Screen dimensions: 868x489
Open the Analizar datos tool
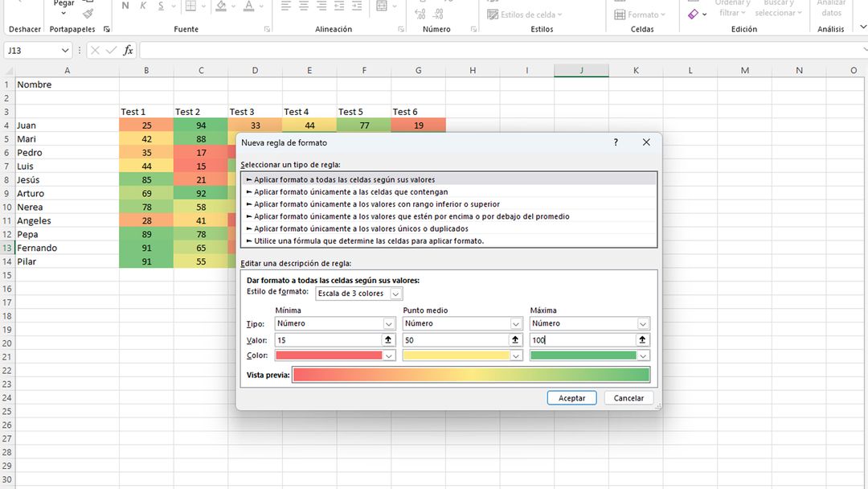832,10
